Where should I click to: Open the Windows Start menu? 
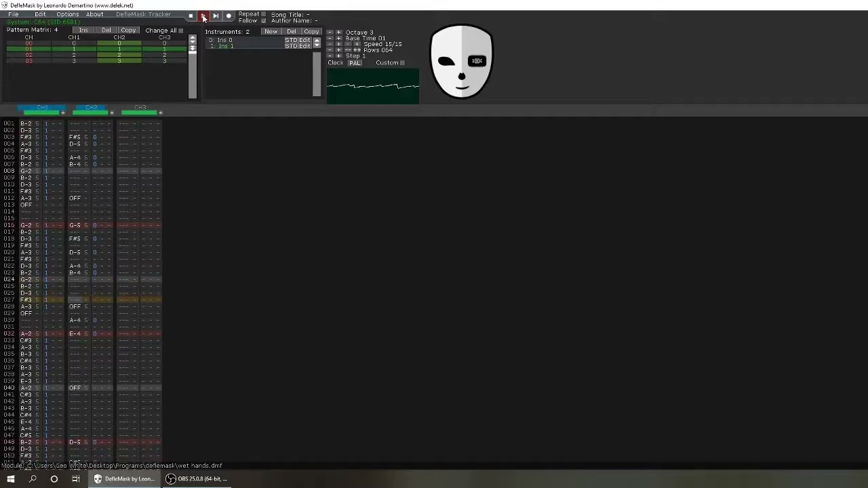click(x=11, y=479)
